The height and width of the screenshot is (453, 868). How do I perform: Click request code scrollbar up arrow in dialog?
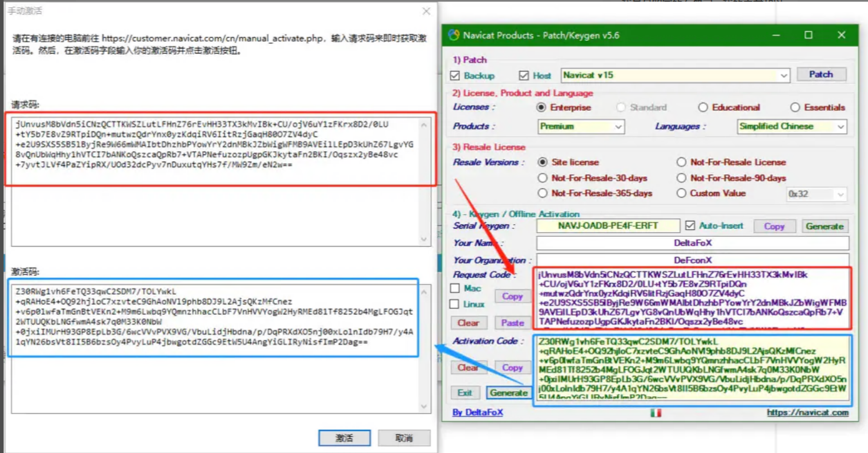[424, 125]
